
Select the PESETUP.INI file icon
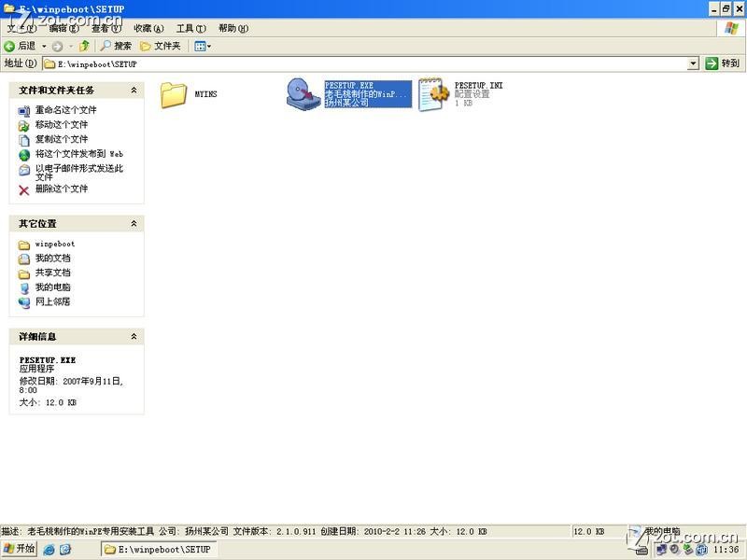point(432,95)
